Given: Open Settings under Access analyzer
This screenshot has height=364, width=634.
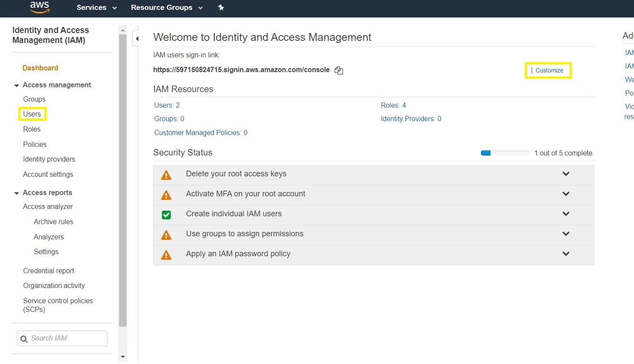Looking at the screenshot, I should (46, 251).
